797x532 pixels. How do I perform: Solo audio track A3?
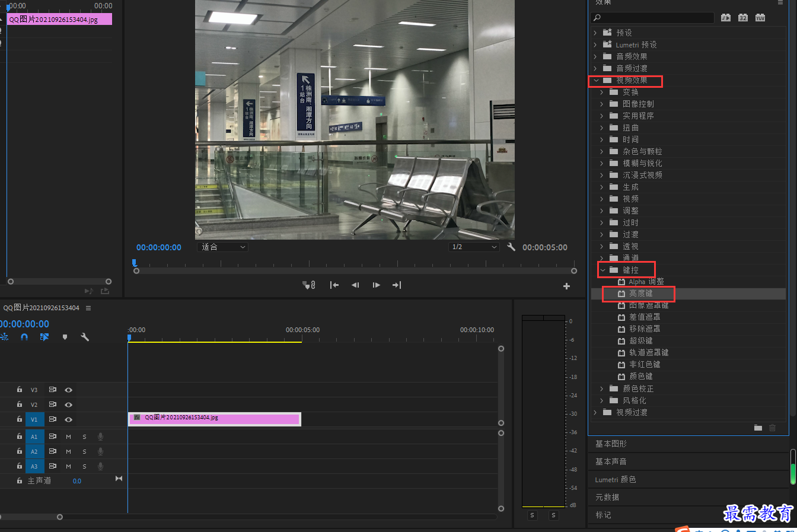pos(84,466)
